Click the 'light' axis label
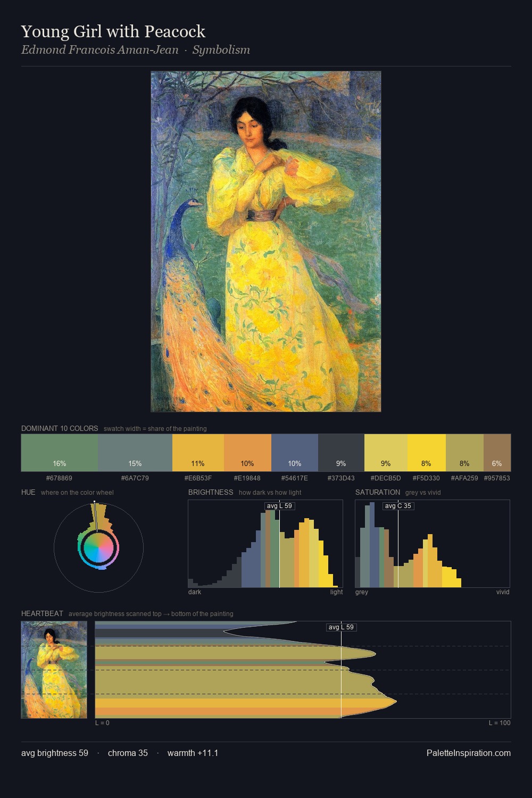The image size is (532, 798). [337, 592]
